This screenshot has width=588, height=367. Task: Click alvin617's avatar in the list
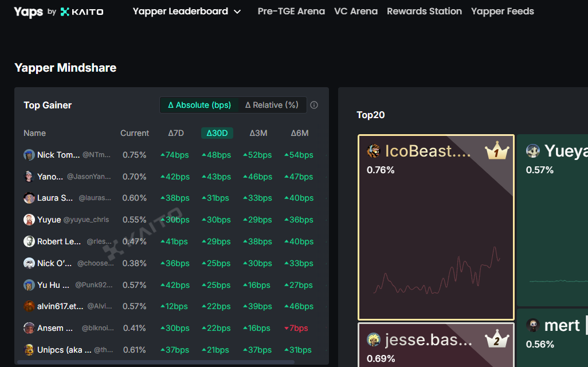[x=29, y=306]
